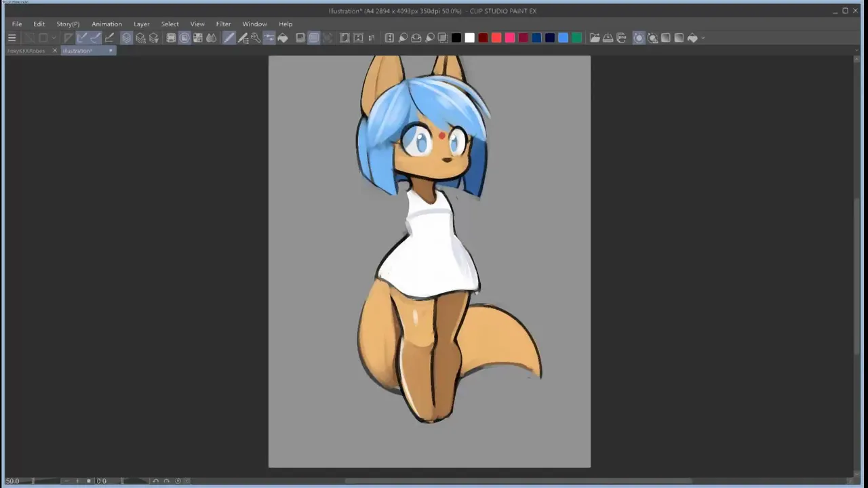The image size is (868, 488).
Task: Pick the pink color swatch
Action: pos(510,38)
